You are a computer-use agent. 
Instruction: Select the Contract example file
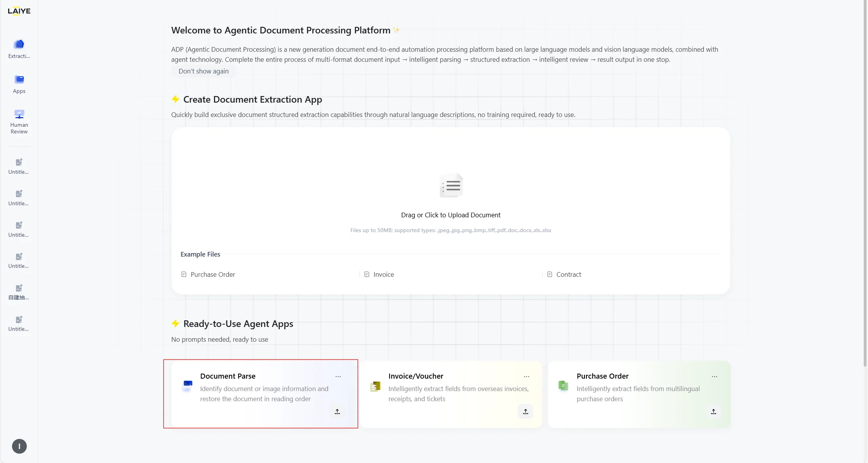pyautogui.click(x=564, y=274)
